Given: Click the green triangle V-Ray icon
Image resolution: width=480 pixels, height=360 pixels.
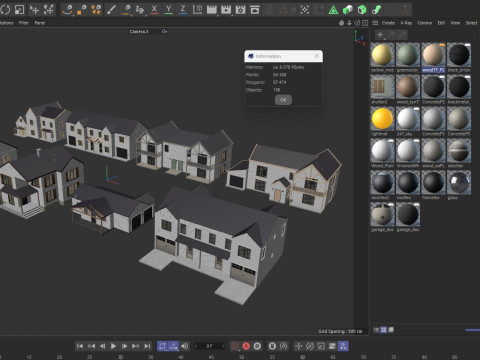Looking at the screenshot, I should tap(333, 10).
